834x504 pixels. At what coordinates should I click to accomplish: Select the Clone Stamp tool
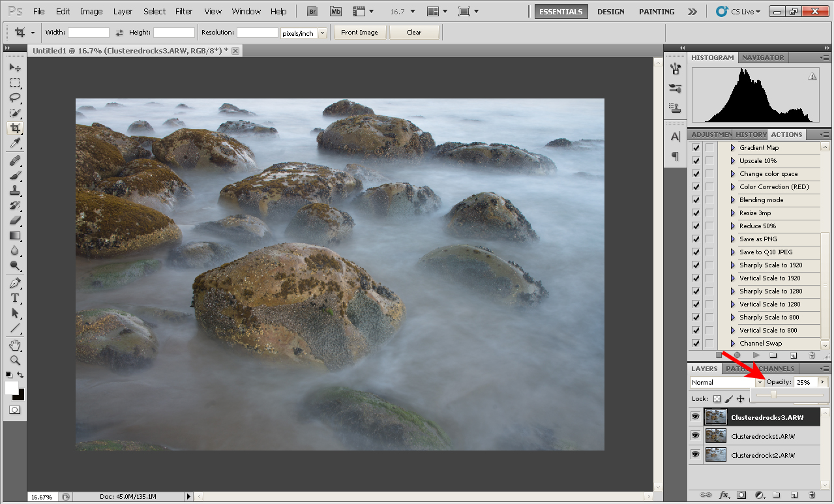[x=14, y=191]
